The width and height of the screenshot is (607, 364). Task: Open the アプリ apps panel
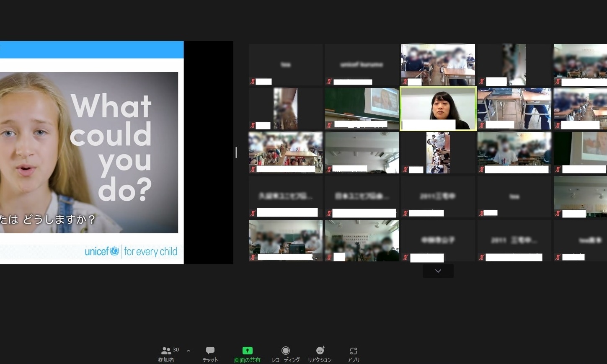coord(353,354)
